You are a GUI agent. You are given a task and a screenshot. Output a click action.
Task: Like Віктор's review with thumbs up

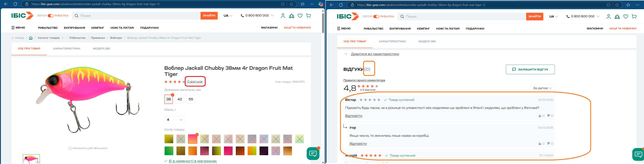(x=540, y=116)
